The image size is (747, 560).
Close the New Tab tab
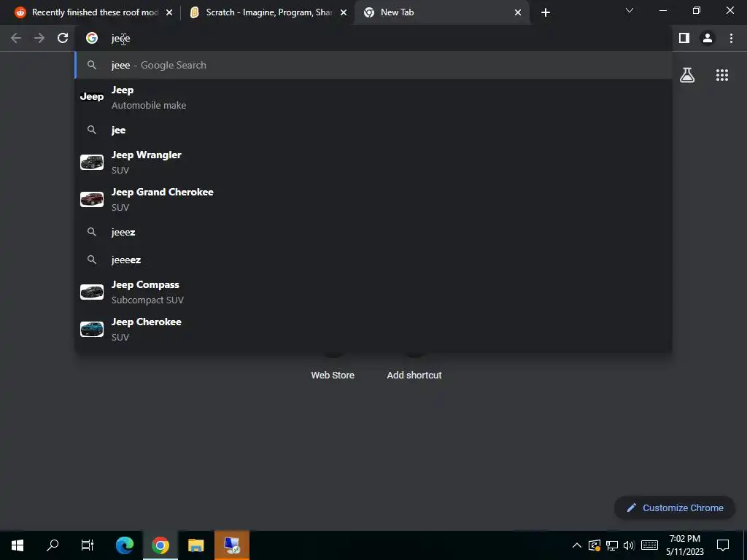518,13
